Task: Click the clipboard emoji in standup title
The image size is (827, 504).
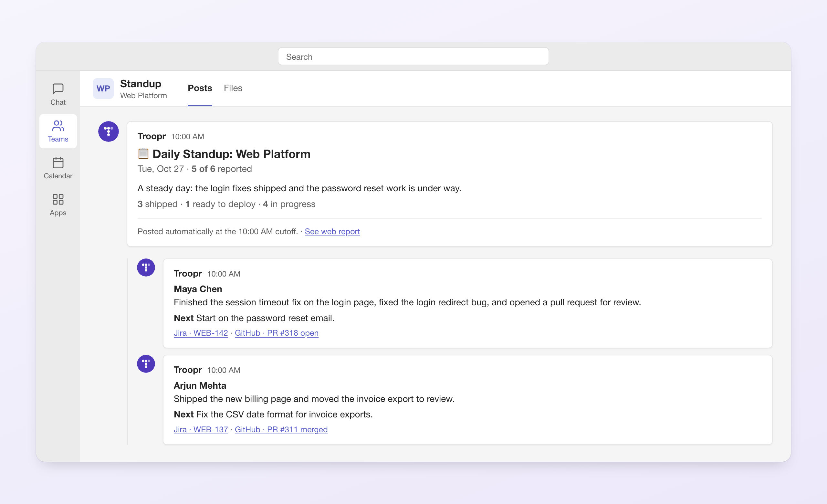Action: coord(143,154)
